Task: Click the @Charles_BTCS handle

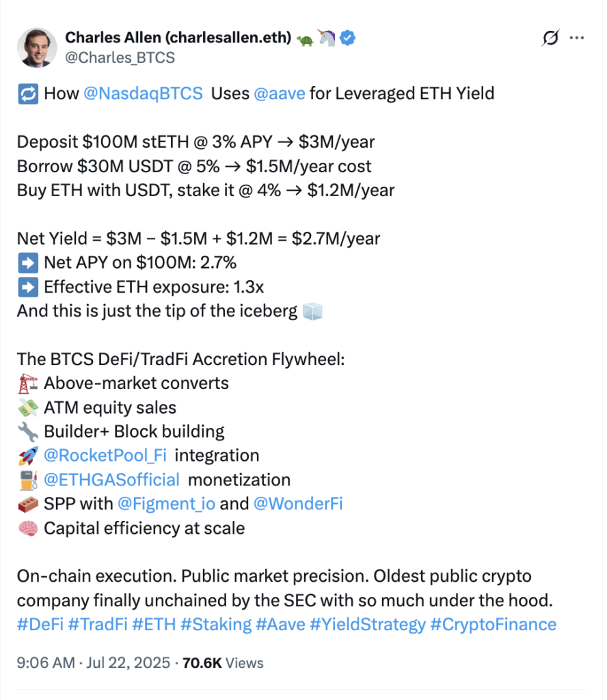Action: 120,57
